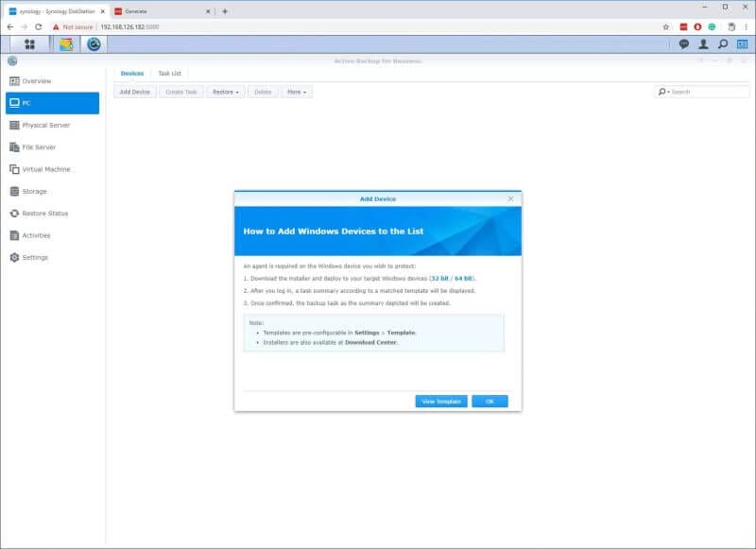Click the Active Backup taskbar icon

(94, 44)
